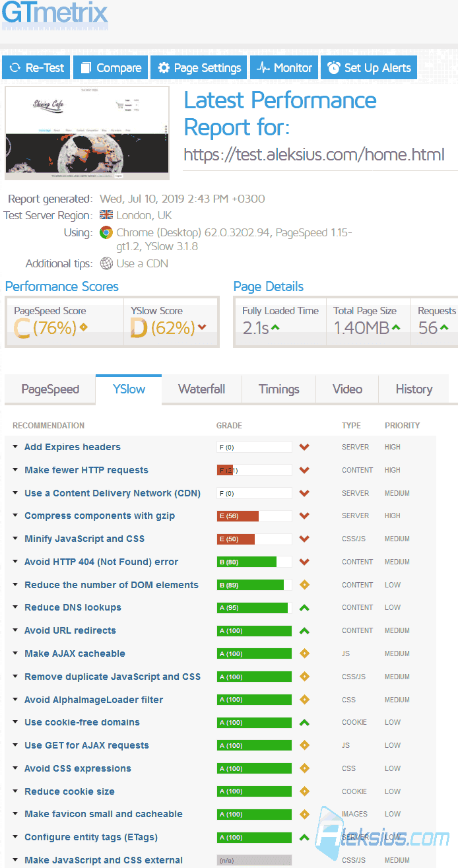Switch to the PageSpeed tab
Viewport: 458px width, 868px height.
tap(50, 389)
